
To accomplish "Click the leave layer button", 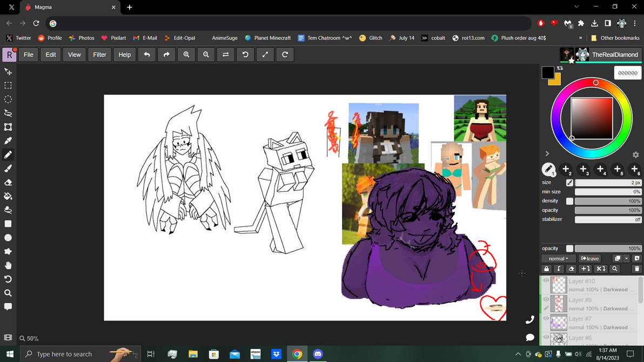I will (590, 258).
